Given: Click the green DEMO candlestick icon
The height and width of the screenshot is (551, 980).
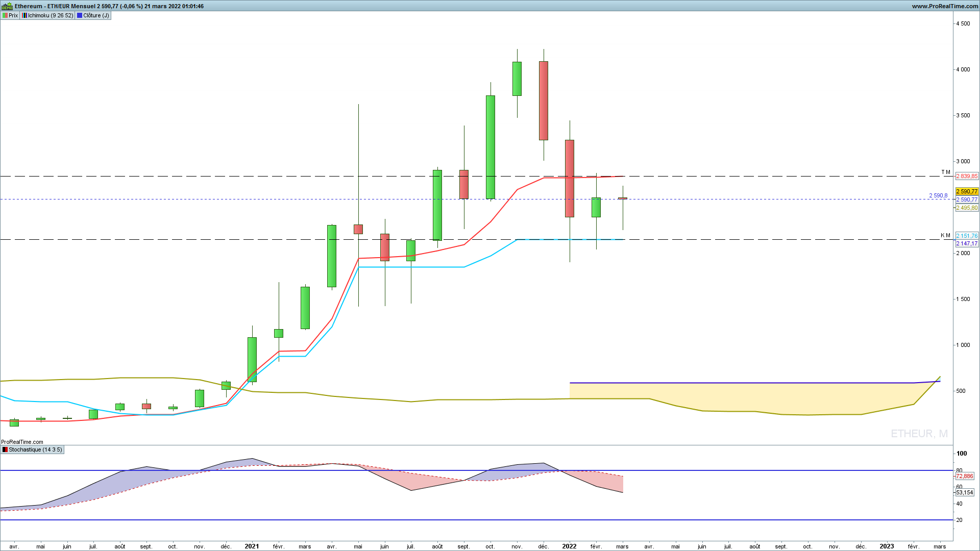Looking at the screenshot, I should point(7,6).
